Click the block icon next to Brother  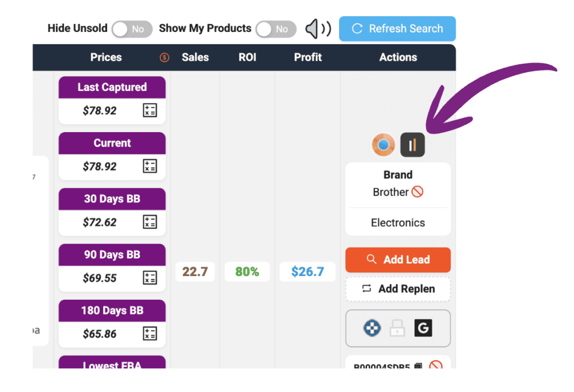(418, 192)
